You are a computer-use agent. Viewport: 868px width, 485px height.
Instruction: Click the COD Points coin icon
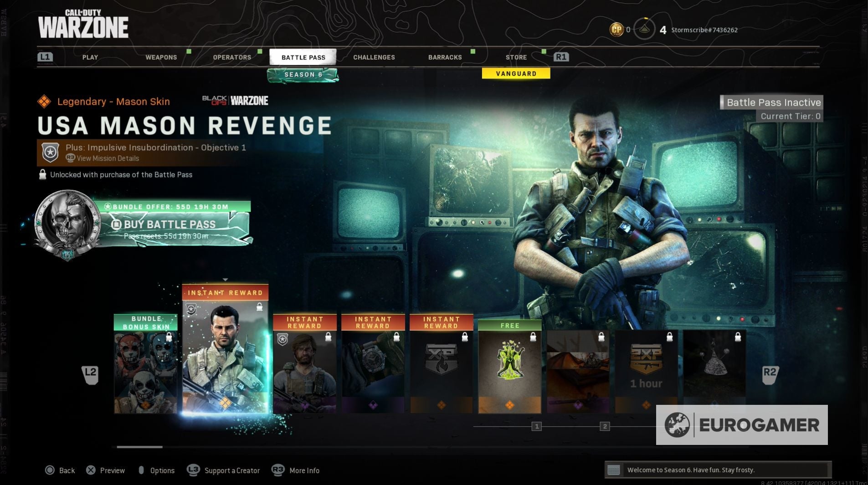tap(616, 30)
